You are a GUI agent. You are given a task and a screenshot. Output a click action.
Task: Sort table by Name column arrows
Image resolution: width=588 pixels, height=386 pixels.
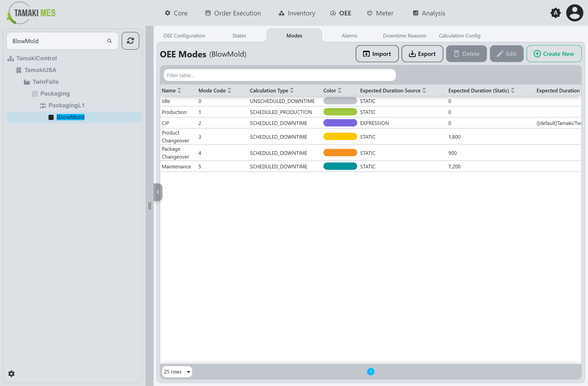coord(179,90)
